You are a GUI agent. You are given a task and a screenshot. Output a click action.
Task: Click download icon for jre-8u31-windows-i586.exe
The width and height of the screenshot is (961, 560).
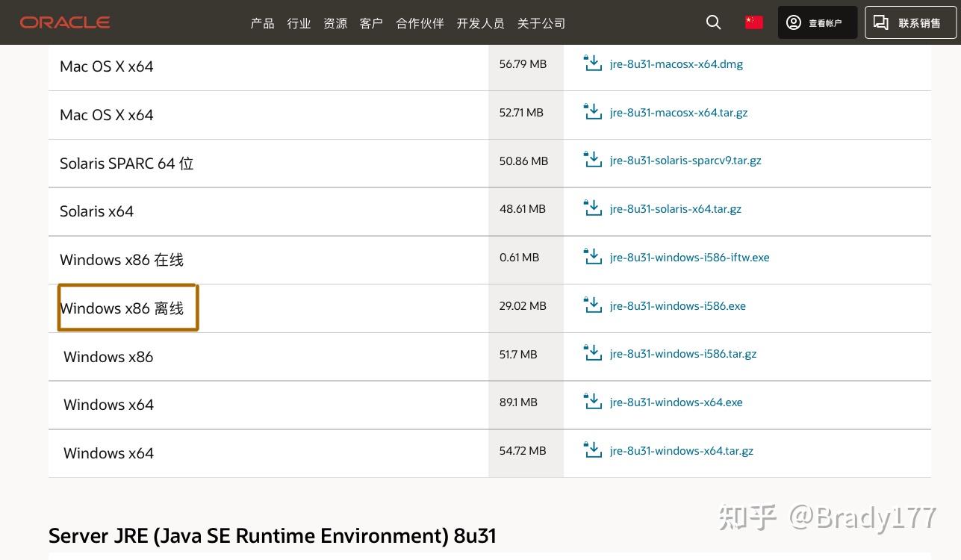click(x=592, y=305)
